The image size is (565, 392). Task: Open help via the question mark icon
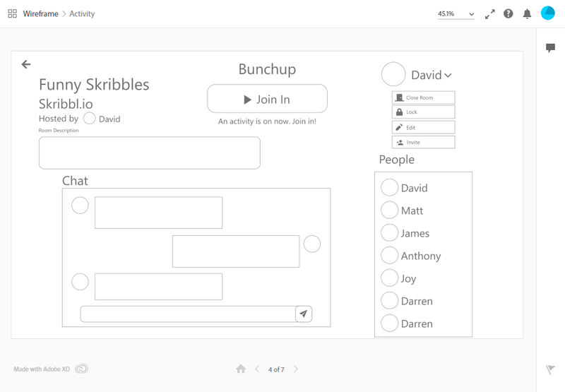pos(508,13)
